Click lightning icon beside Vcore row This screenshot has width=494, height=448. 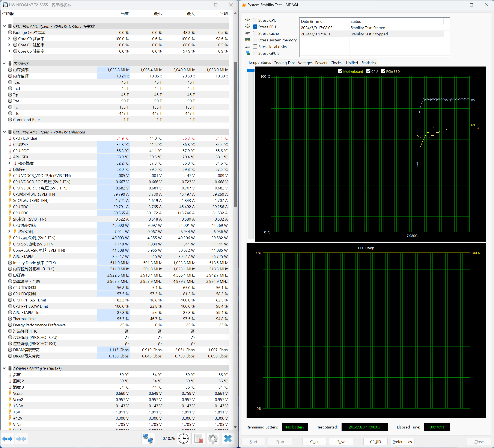tap(10, 393)
